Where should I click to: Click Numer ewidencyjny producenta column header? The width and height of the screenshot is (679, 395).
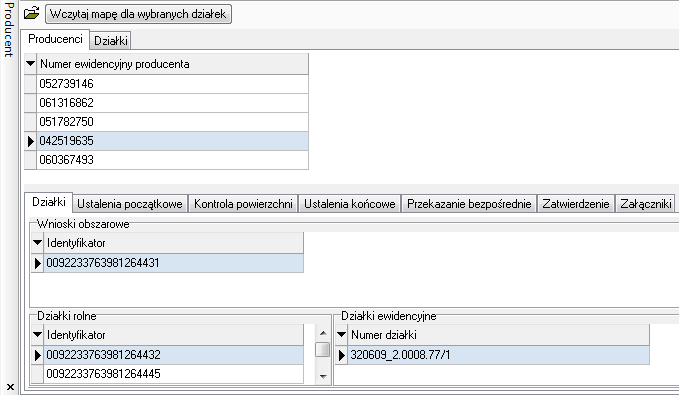click(172, 64)
